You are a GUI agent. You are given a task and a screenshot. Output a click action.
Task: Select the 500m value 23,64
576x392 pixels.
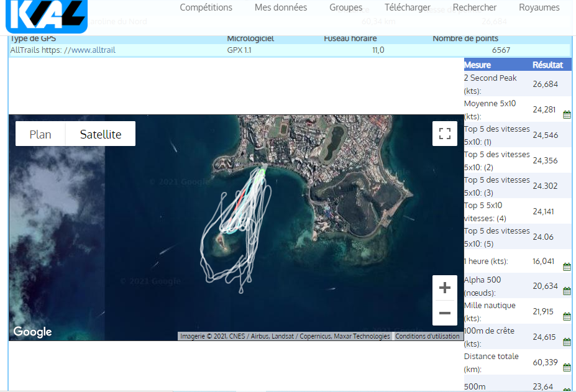pos(543,386)
